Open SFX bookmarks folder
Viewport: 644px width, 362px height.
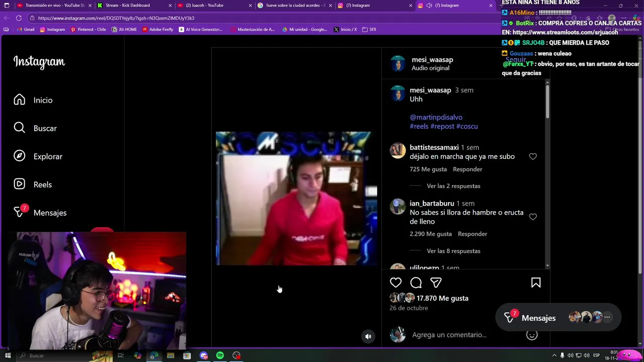point(369,30)
